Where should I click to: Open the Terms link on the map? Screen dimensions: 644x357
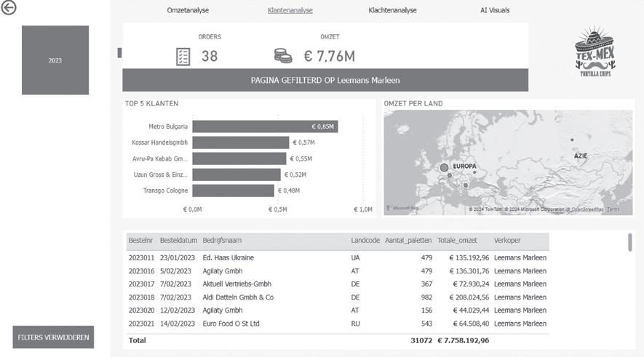613,209
